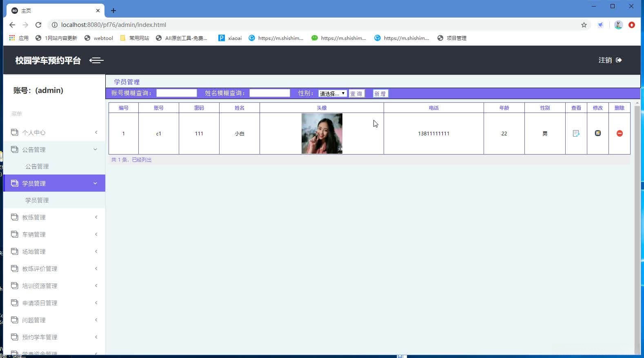The width and height of the screenshot is (644, 358).
Task: Click phone number 13811111111 cell
Action: click(x=433, y=133)
